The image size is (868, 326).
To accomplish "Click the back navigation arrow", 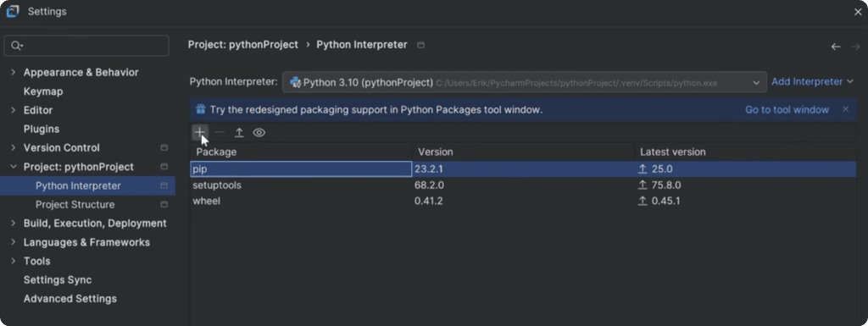I will pos(836,47).
